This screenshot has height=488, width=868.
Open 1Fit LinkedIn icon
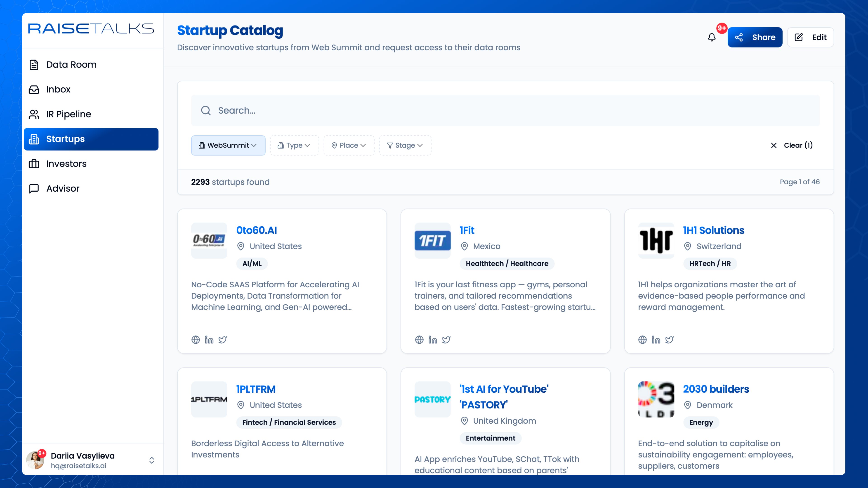tap(433, 340)
